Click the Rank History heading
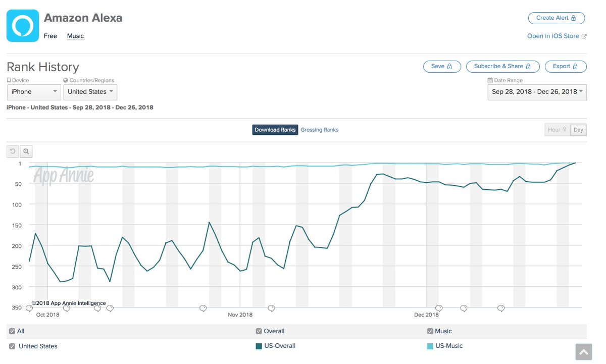This screenshot has height=364, width=606. click(x=43, y=67)
